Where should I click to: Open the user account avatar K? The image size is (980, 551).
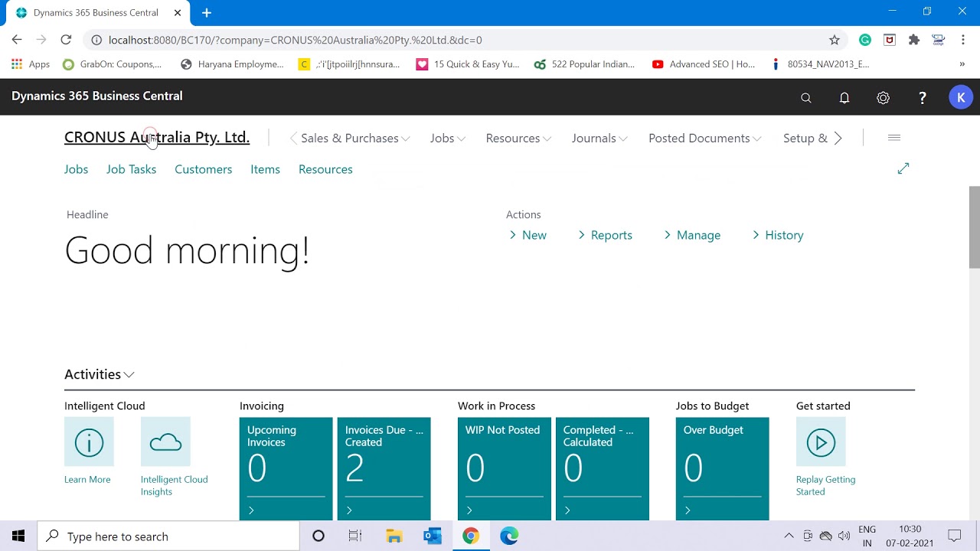(961, 97)
